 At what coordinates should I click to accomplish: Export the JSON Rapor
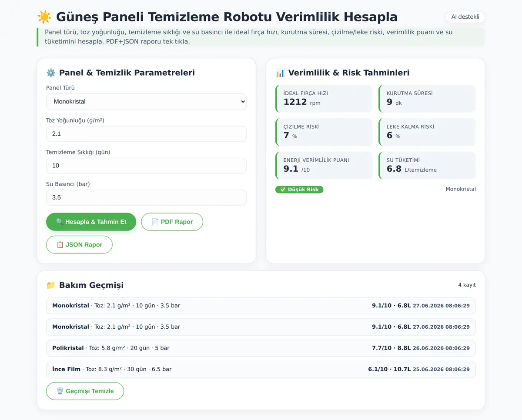coord(79,245)
